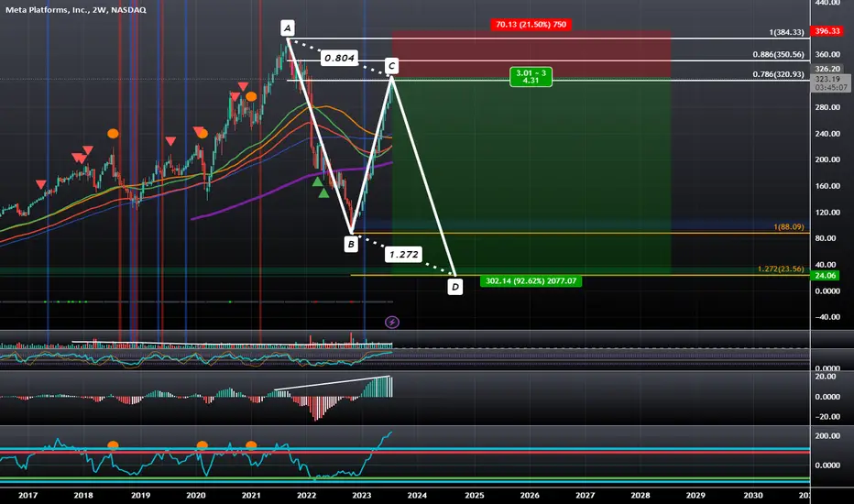Click the 2024 label on the time axis
The width and height of the screenshot is (854, 504).
417,495
